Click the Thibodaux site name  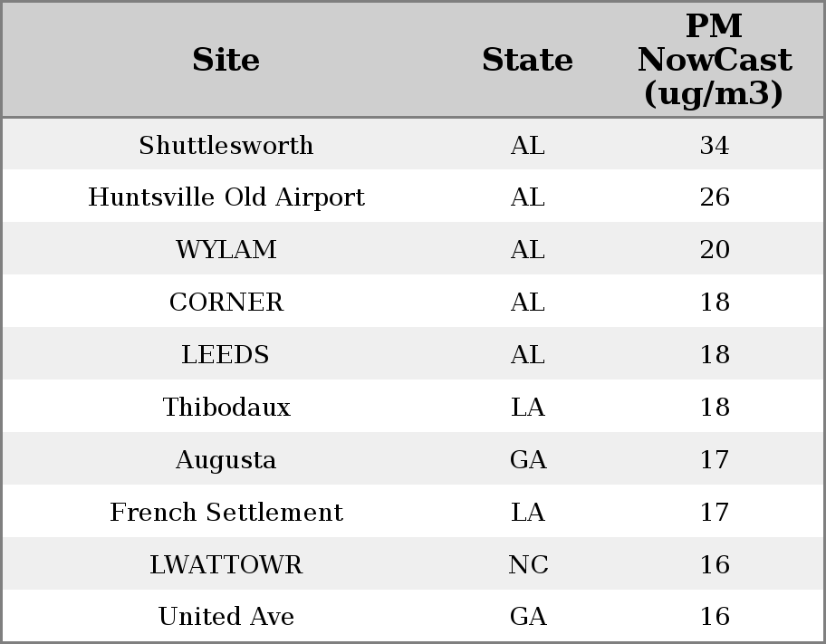coord(226,407)
